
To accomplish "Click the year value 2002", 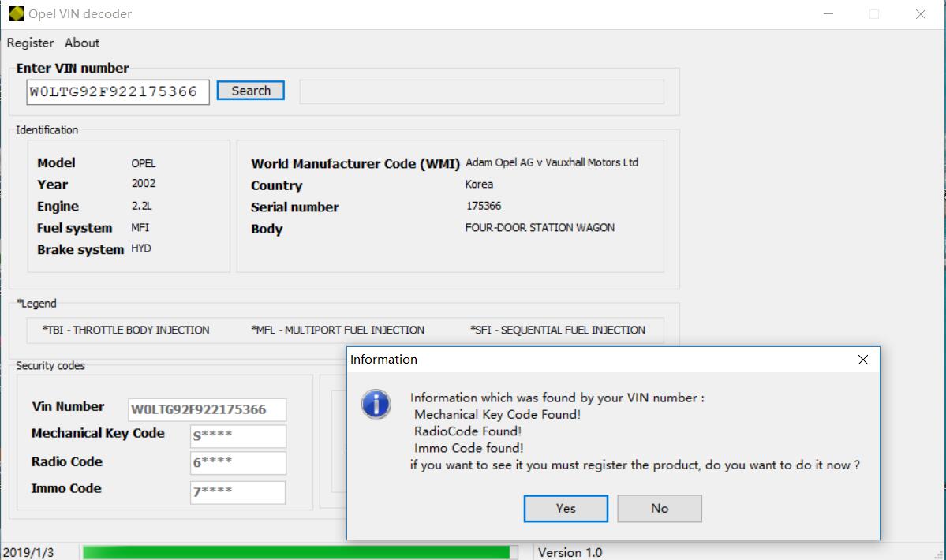I will (144, 183).
